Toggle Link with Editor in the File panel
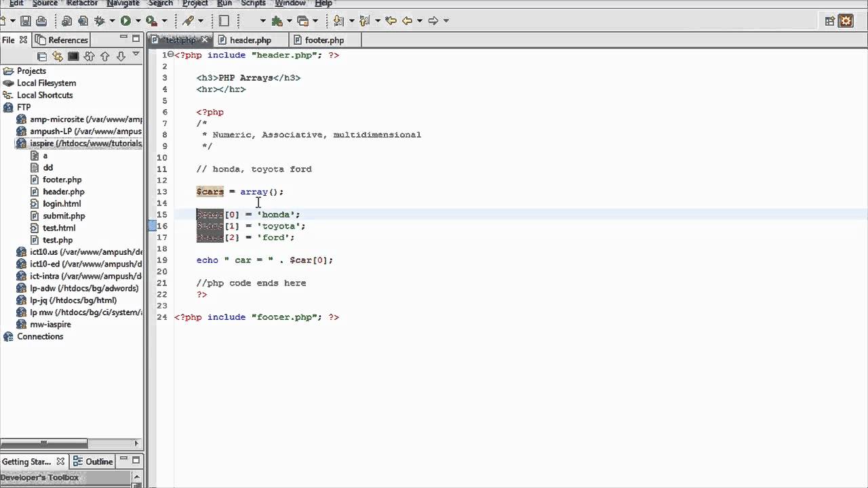 coord(57,57)
